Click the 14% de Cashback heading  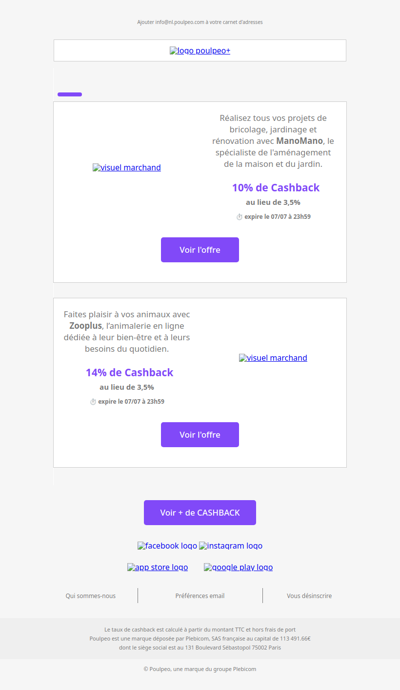(x=129, y=372)
